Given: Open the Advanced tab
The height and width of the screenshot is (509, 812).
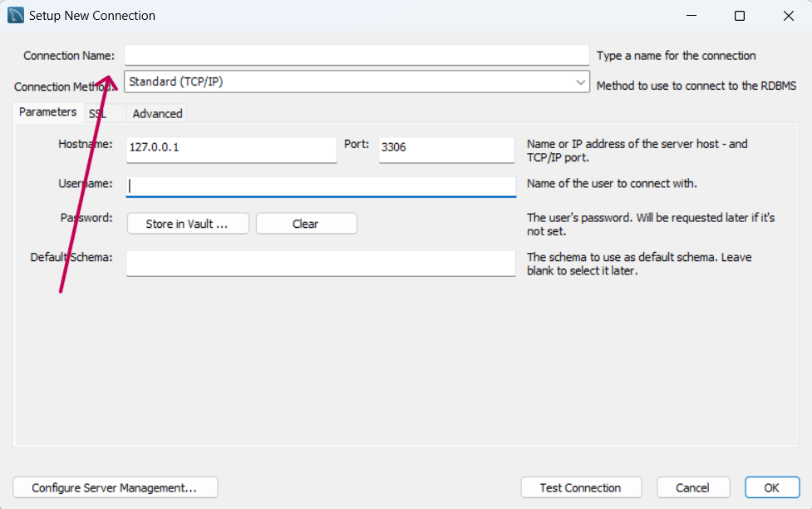Looking at the screenshot, I should coord(157,113).
